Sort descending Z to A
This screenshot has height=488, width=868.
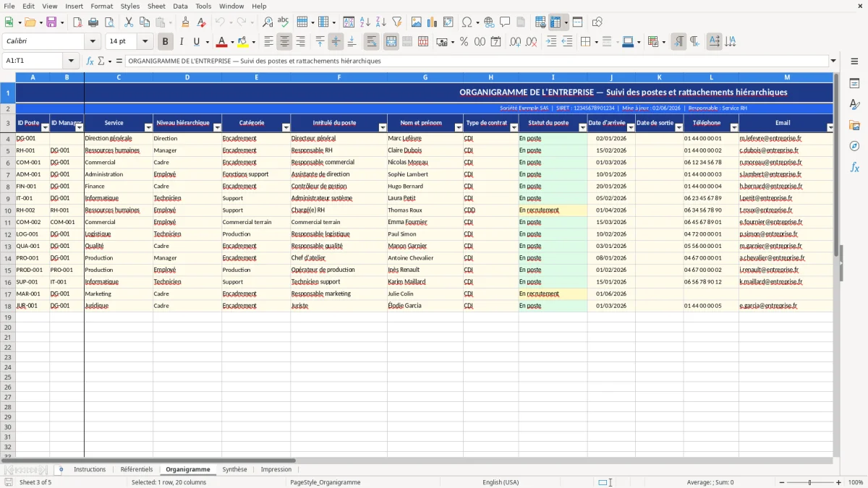coord(380,22)
